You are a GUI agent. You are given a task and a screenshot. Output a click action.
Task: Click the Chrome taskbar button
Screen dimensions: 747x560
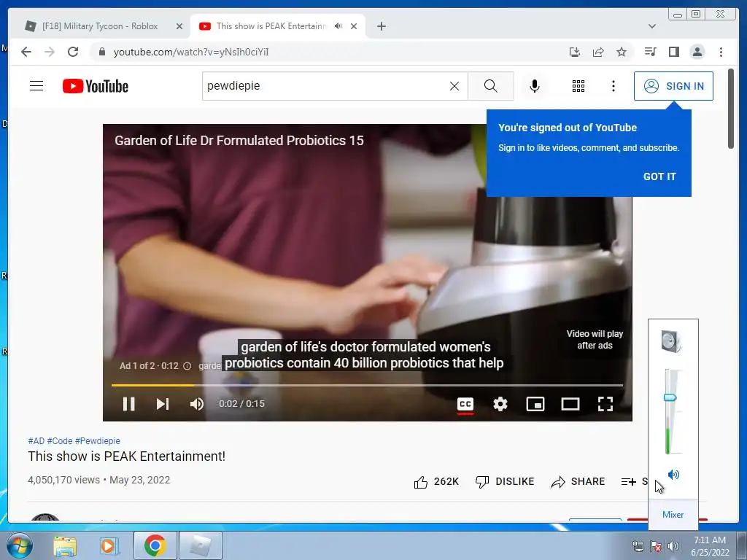click(155, 545)
